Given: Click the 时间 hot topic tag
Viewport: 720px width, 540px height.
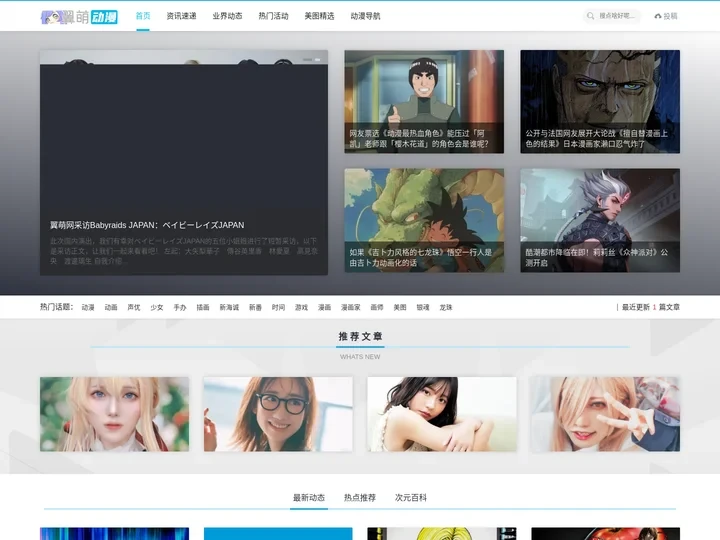Looking at the screenshot, I should point(278,307).
